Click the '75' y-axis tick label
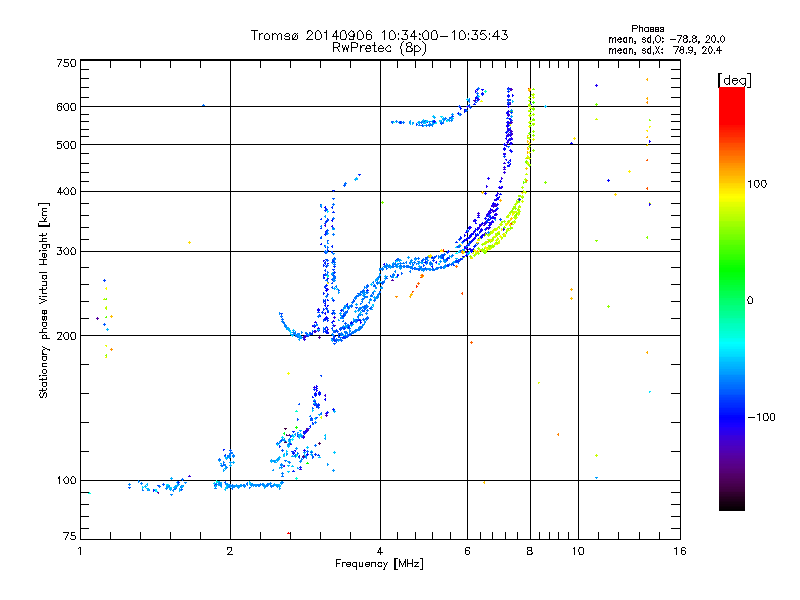Image resolution: width=800 pixels, height=600 pixels. (70, 536)
